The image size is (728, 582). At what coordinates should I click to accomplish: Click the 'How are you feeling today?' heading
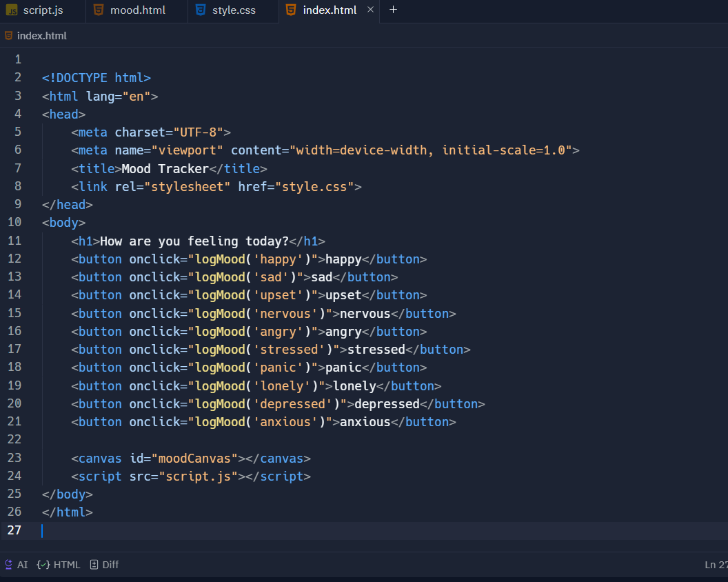[x=194, y=241]
